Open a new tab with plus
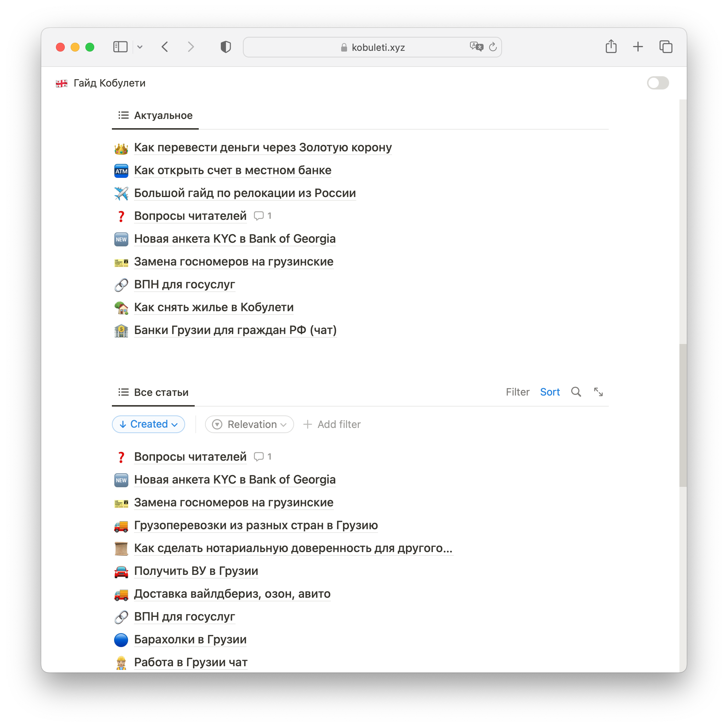 (637, 47)
